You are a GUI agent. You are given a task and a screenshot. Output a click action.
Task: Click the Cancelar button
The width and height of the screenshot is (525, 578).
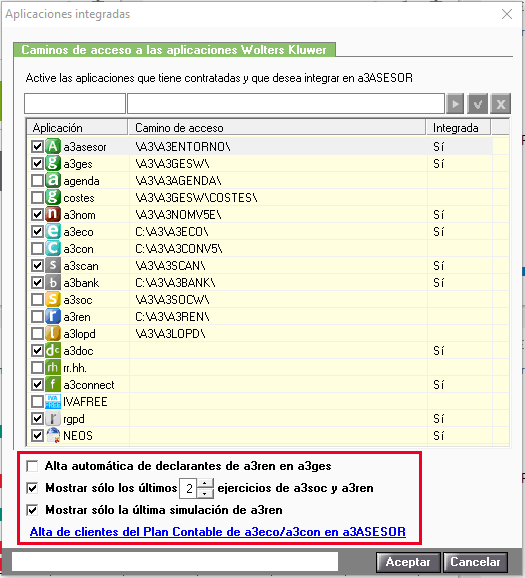point(475,562)
